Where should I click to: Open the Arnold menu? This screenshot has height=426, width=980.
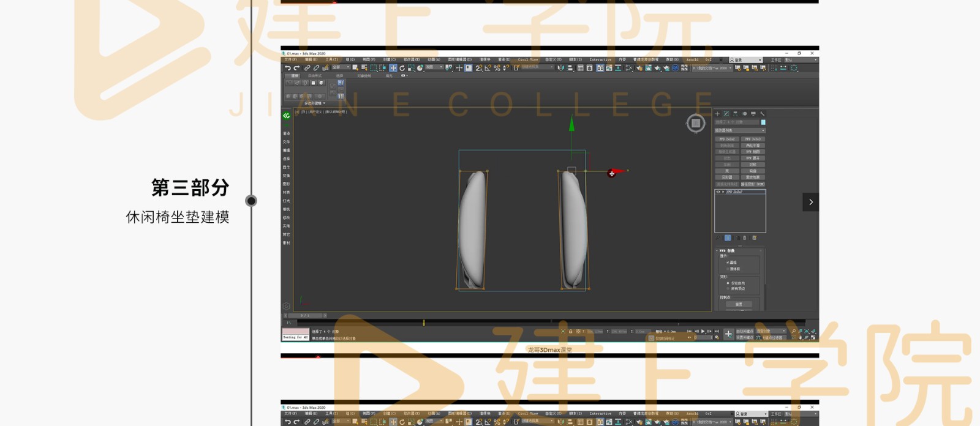[692, 60]
